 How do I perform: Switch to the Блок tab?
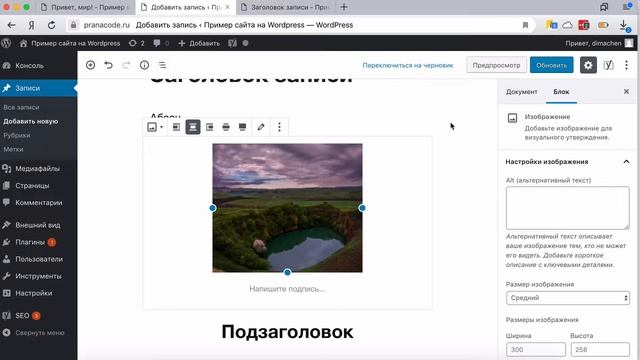pyautogui.click(x=561, y=92)
